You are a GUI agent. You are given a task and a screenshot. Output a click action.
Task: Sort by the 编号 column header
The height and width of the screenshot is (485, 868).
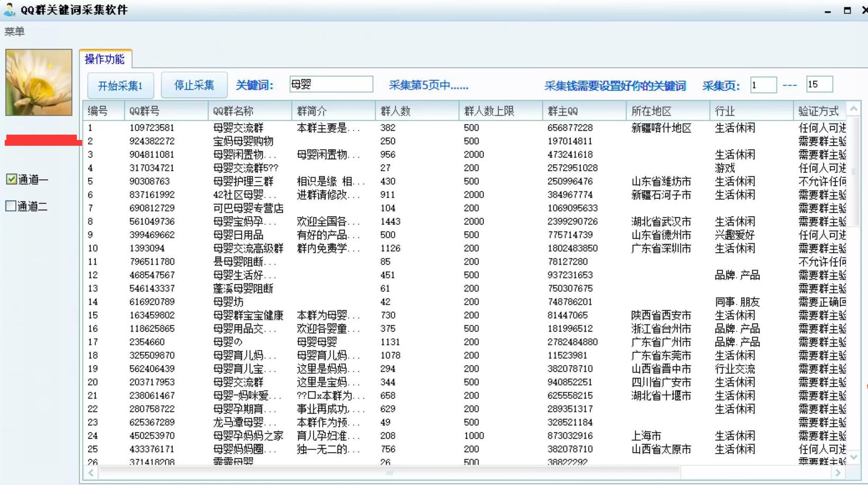pos(103,111)
